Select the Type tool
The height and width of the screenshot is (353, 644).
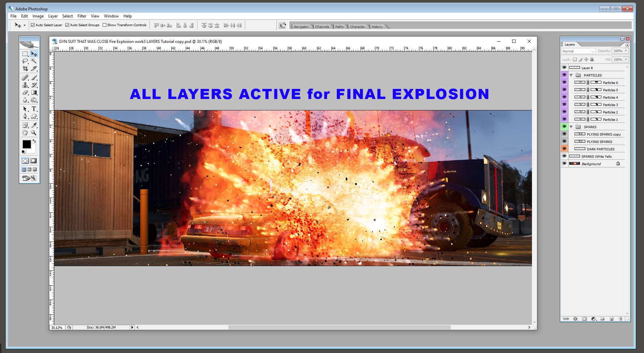[x=34, y=109]
